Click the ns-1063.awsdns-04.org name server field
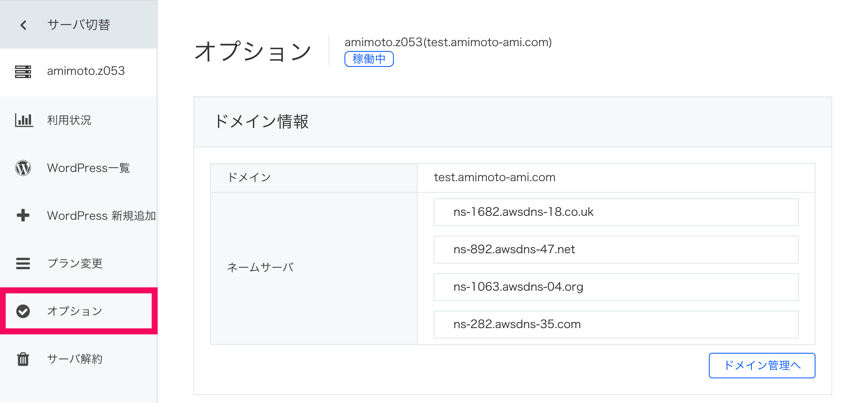The height and width of the screenshot is (403, 868). point(616,287)
